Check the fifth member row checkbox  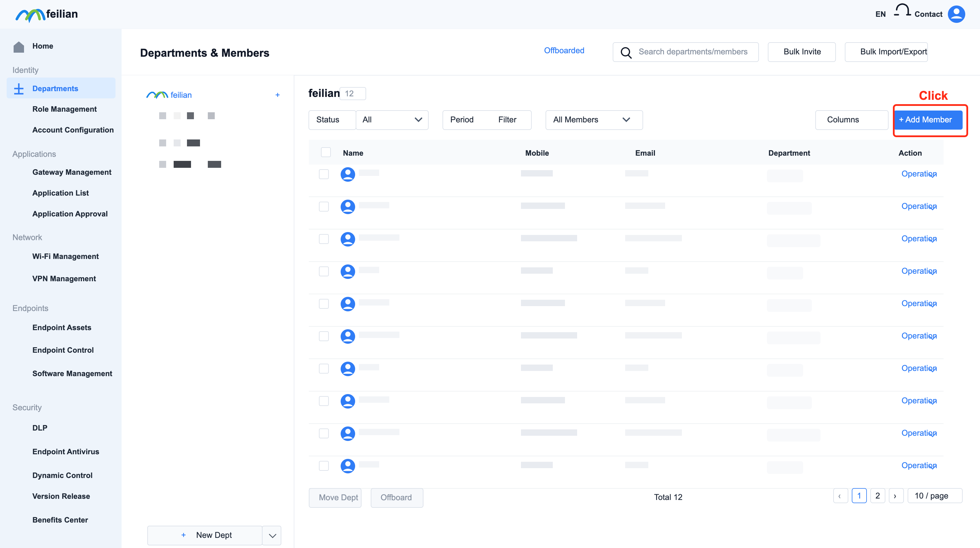click(x=324, y=304)
